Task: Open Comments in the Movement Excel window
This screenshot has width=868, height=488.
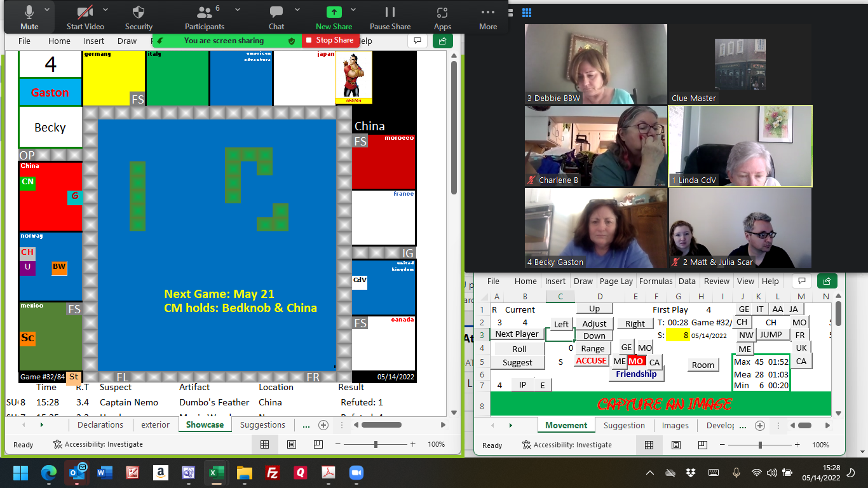Action: tap(803, 281)
